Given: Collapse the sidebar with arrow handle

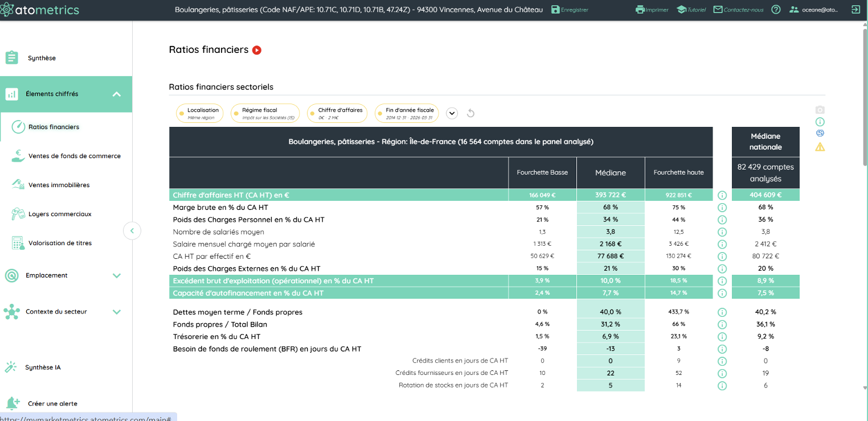Looking at the screenshot, I should click(132, 231).
